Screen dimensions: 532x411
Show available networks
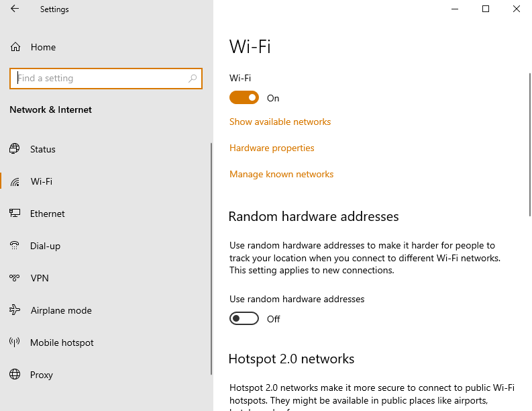(x=280, y=122)
